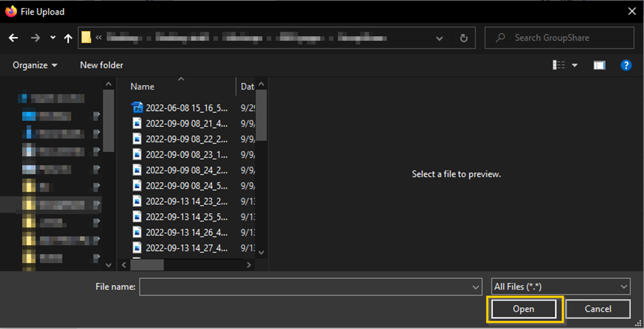Screen dimensions: 644x329
Task: Select file 2022-09-13 14_27_4...
Action: tap(186, 248)
